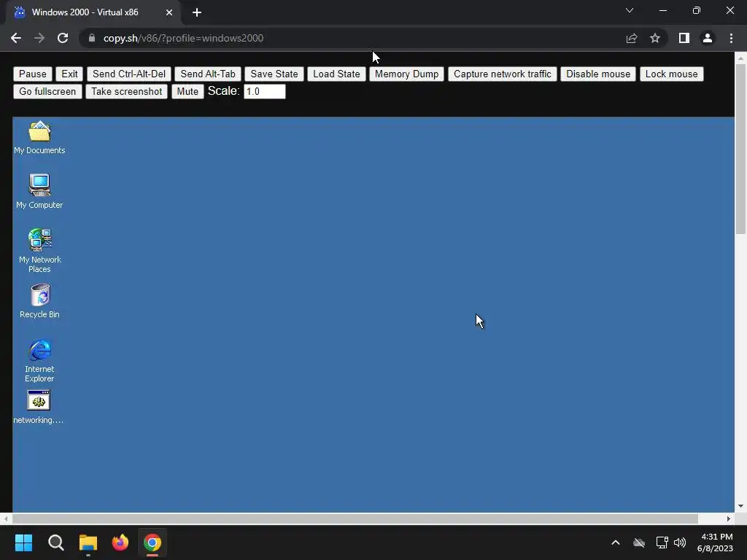Open taskbar Search
The width and height of the screenshot is (747, 560).
tap(55, 542)
